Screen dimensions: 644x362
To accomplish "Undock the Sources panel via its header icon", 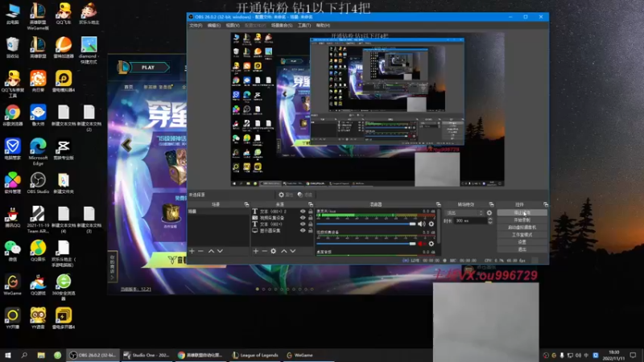I will [311, 204].
